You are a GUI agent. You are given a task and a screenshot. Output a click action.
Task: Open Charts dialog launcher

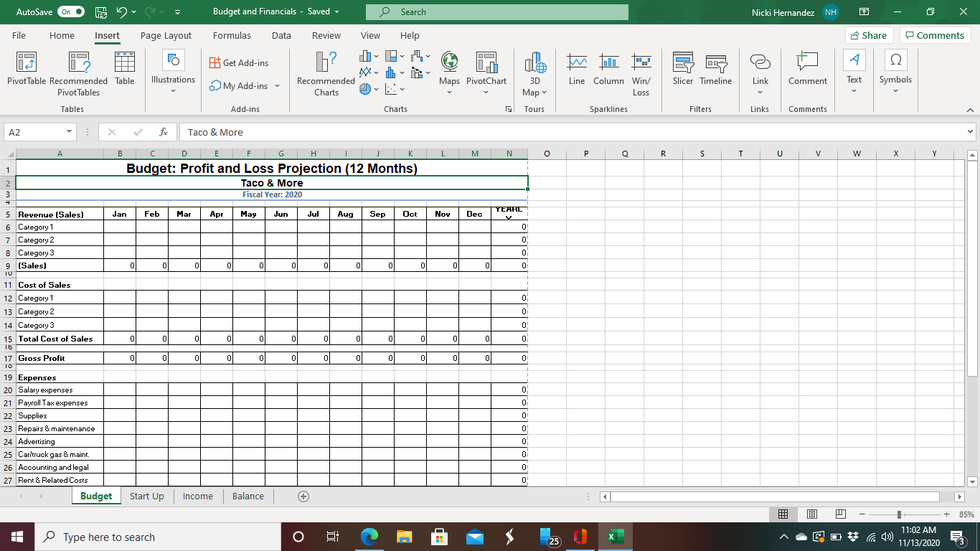[x=508, y=109]
